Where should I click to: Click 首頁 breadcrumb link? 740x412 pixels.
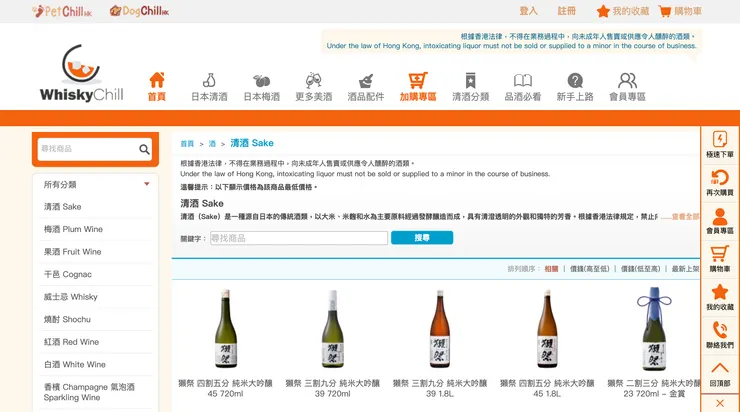(x=187, y=143)
